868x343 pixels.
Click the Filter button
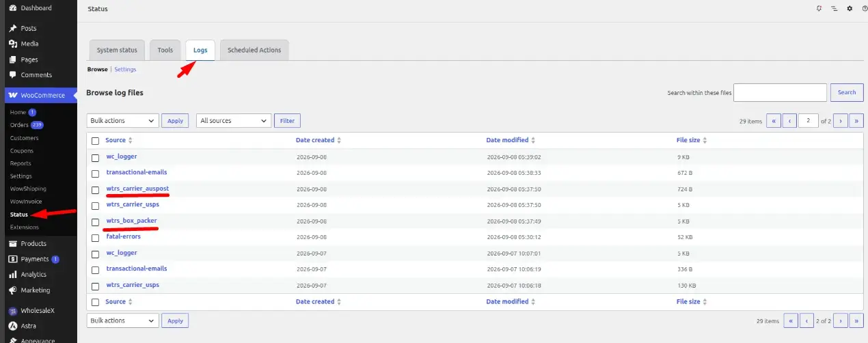point(287,121)
